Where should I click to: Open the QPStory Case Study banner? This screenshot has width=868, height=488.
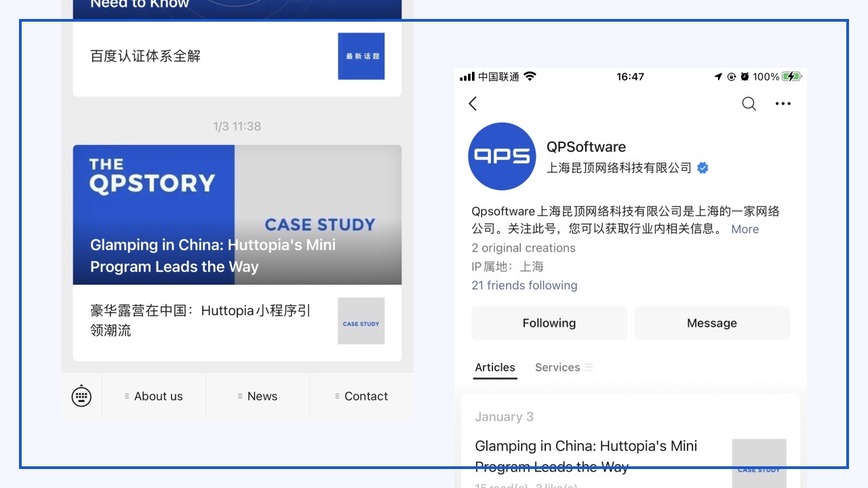coord(237,215)
